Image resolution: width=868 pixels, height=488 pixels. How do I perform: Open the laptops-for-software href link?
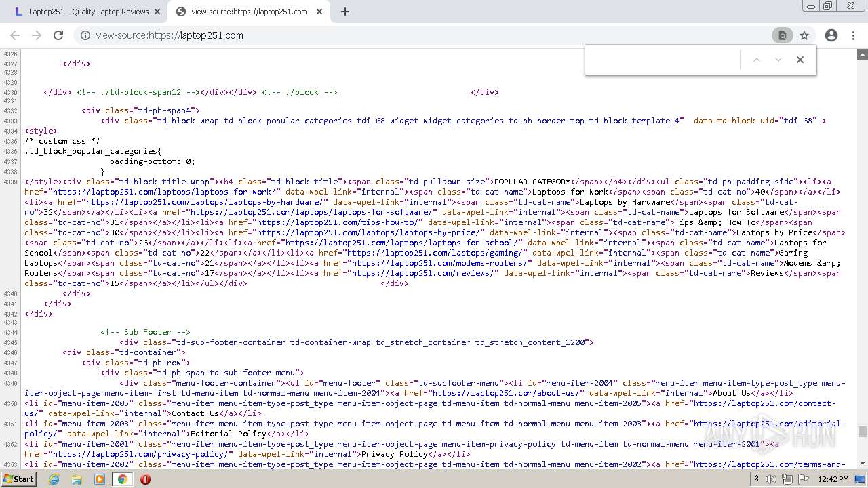pyautogui.click(x=313, y=212)
